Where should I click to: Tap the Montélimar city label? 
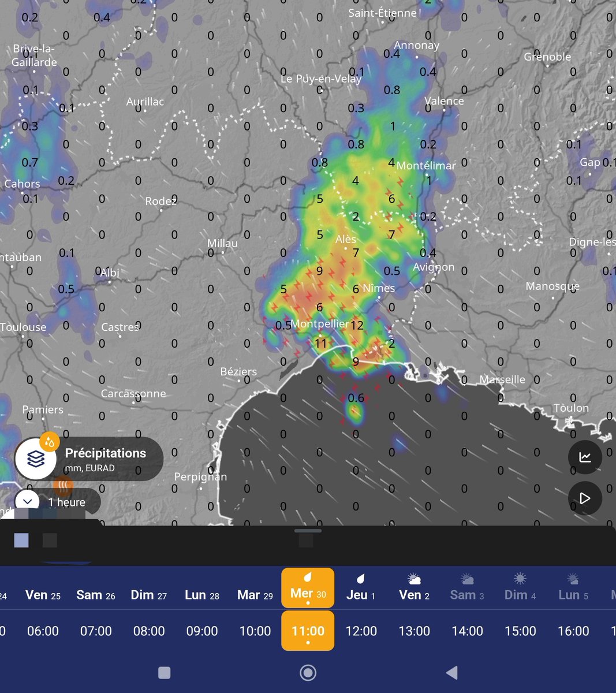[426, 165]
